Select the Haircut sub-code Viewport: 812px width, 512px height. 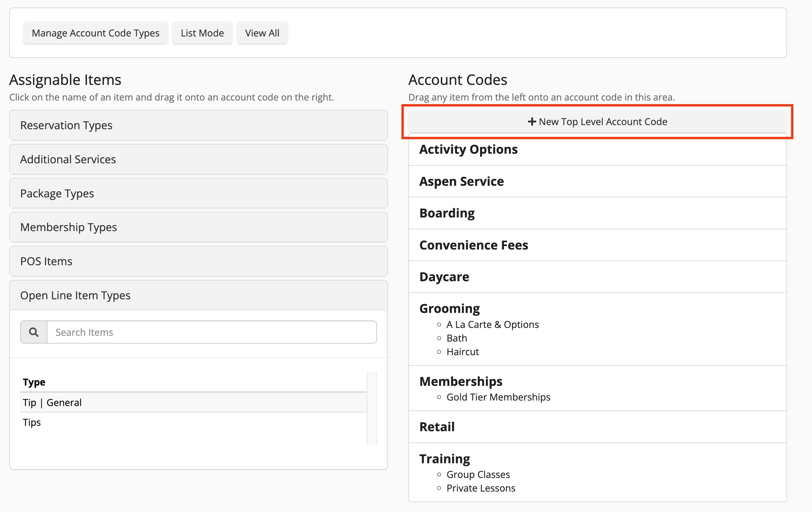pos(463,352)
